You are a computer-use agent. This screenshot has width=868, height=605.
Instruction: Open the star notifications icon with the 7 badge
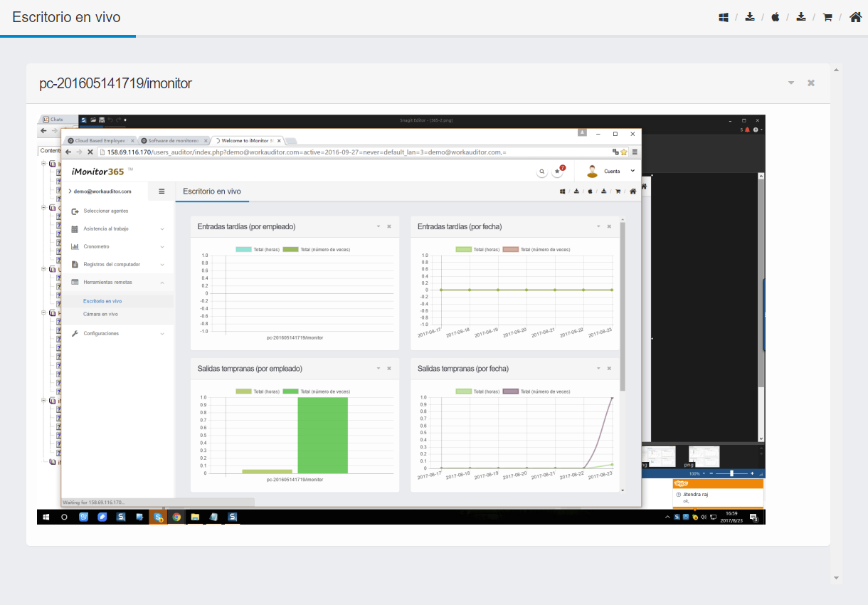click(x=559, y=172)
